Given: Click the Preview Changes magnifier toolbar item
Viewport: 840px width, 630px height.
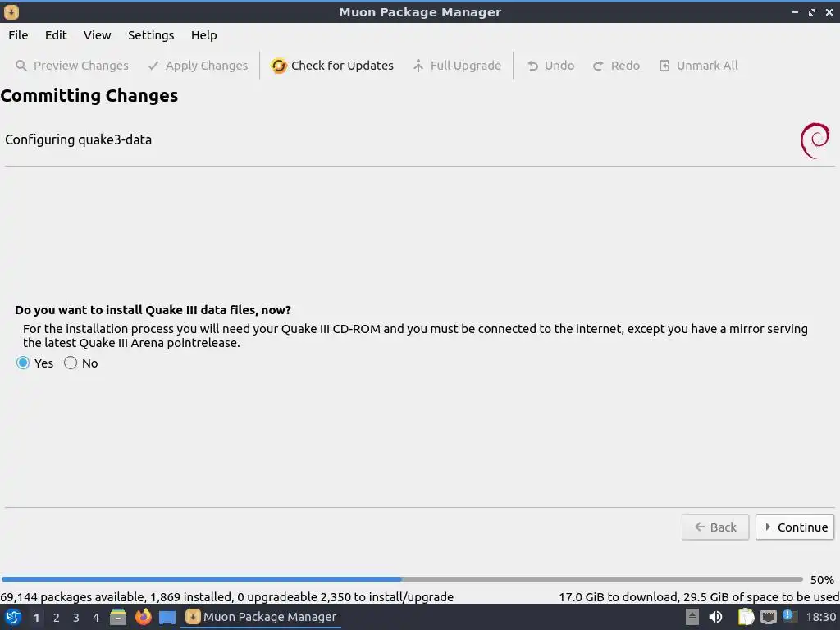Looking at the screenshot, I should [x=72, y=66].
